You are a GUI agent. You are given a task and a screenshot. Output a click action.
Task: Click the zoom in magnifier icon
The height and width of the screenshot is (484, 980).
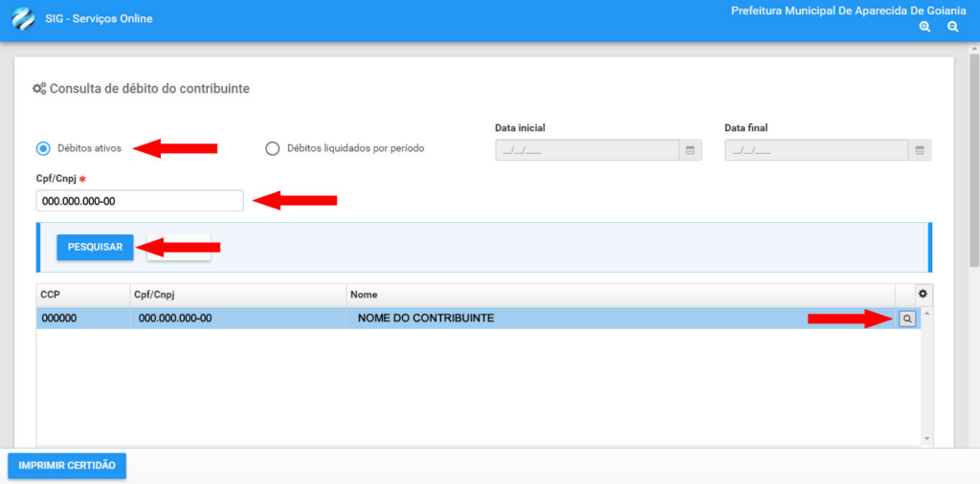click(924, 28)
